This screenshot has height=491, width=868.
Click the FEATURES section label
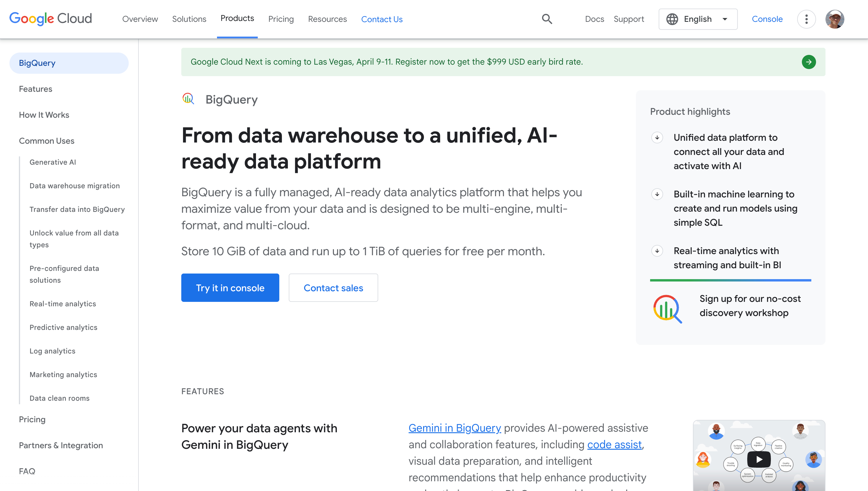tap(203, 392)
